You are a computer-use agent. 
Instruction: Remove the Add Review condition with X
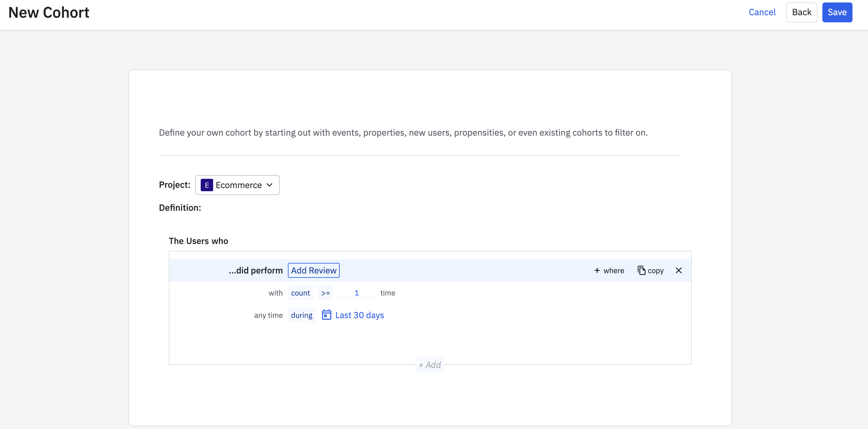[679, 270]
